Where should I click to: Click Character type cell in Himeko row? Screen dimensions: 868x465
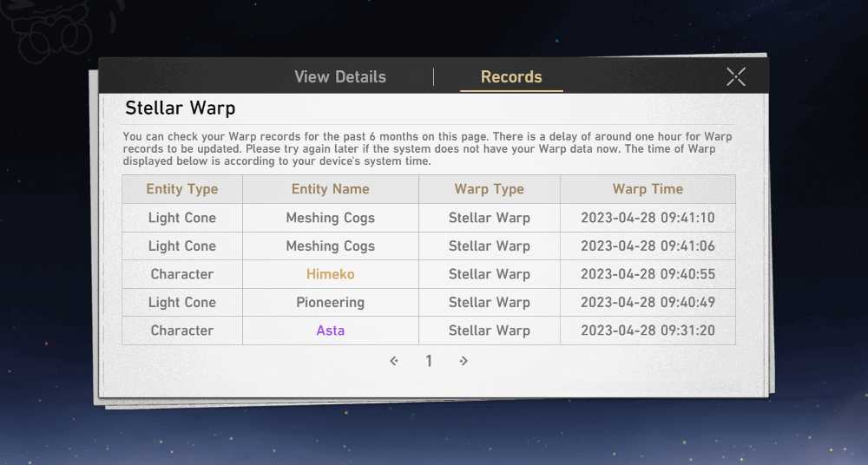point(182,274)
